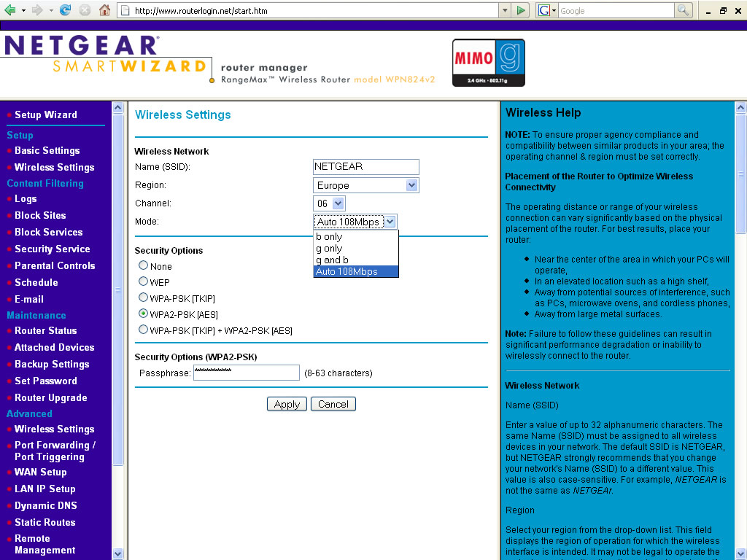Open the LAN IP Setup page
Viewport: 747px width, 560px height.
tap(44, 489)
